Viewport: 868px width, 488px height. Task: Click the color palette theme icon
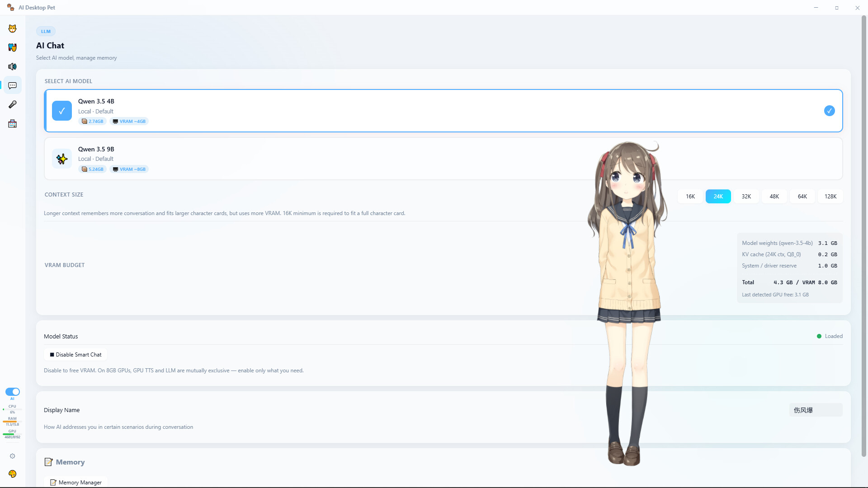pos(12,474)
